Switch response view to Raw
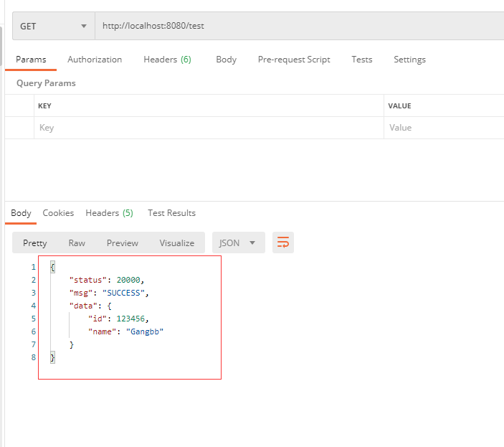The image size is (504, 447). coord(77,243)
